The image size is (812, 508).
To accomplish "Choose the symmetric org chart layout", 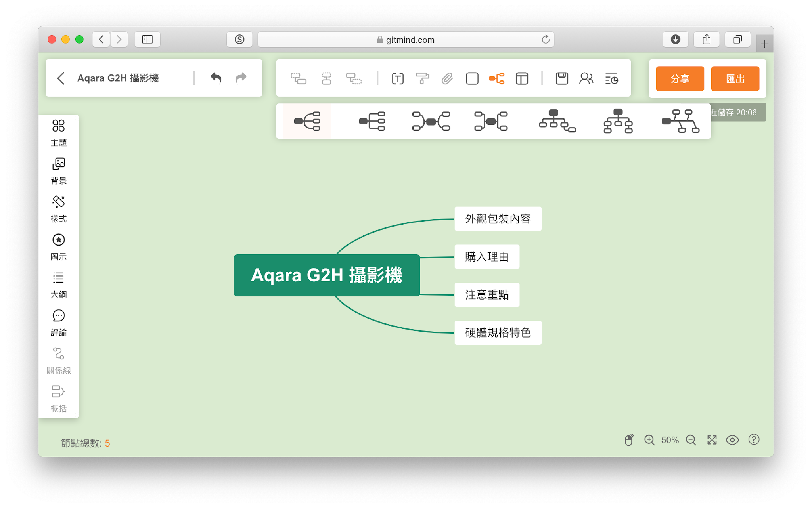I will tap(618, 121).
